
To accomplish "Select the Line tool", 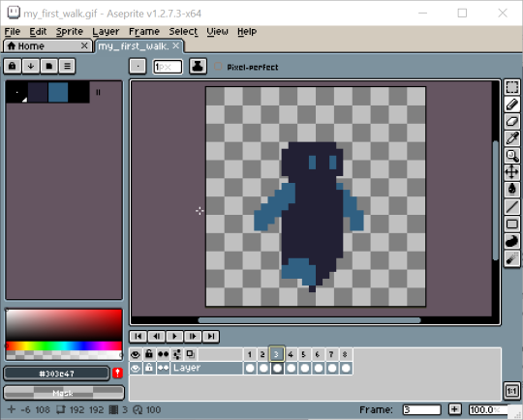I will tap(512, 207).
